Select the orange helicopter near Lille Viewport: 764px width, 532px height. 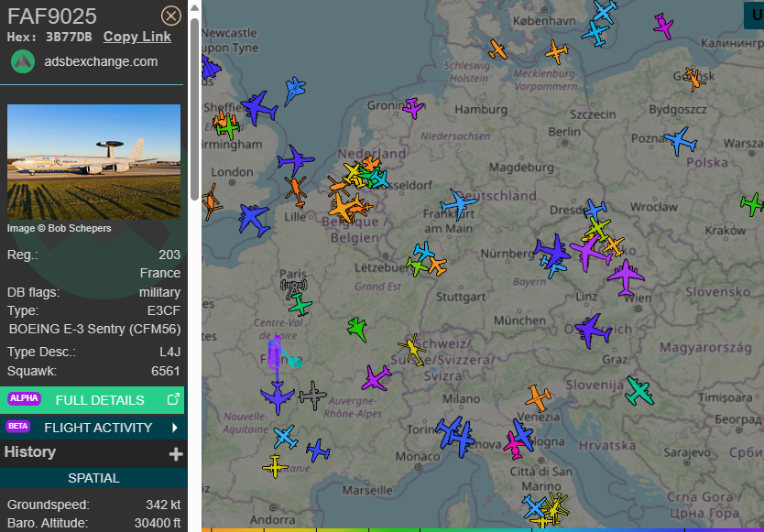click(x=296, y=191)
